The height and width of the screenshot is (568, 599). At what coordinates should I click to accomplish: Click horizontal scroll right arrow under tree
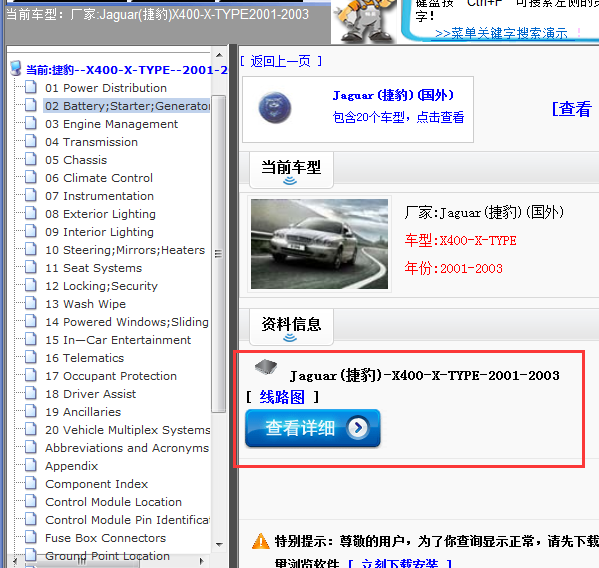202,561
